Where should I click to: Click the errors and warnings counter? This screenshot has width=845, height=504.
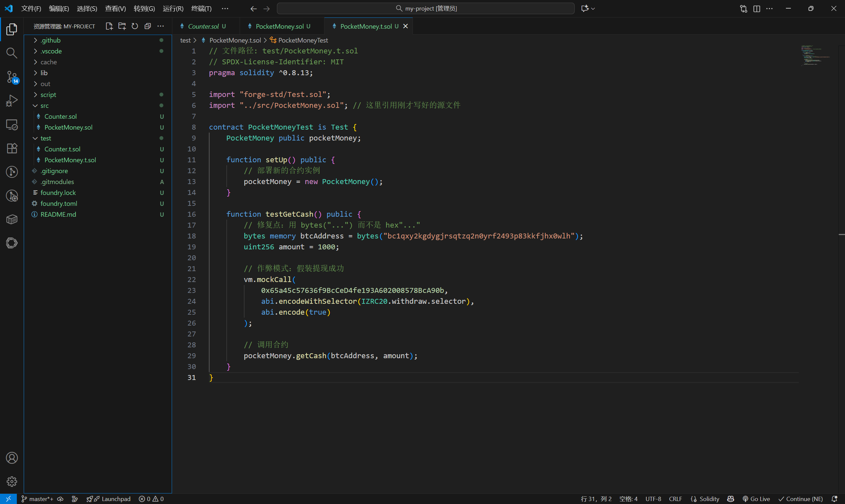tap(151, 499)
